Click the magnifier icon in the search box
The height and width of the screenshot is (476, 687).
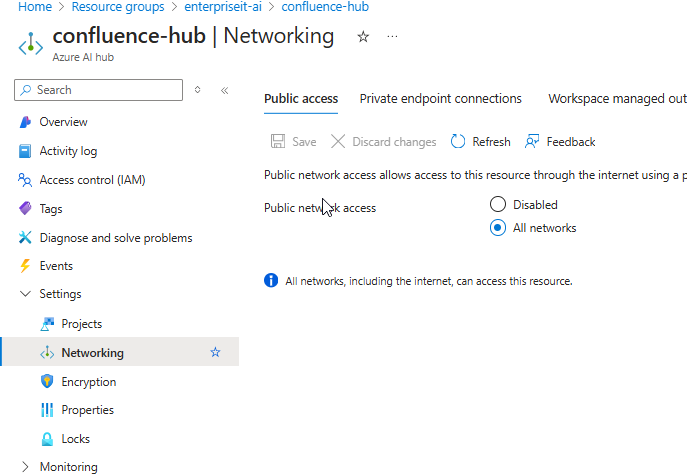tap(26, 90)
